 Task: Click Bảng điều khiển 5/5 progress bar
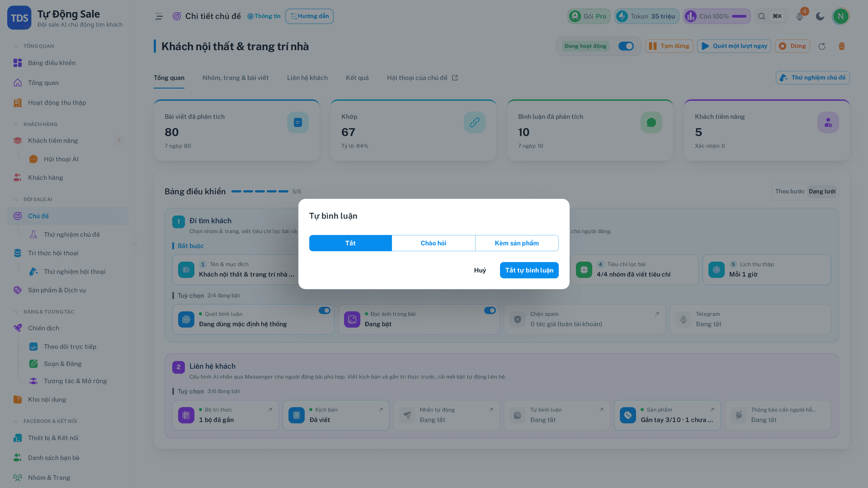click(x=260, y=192)
